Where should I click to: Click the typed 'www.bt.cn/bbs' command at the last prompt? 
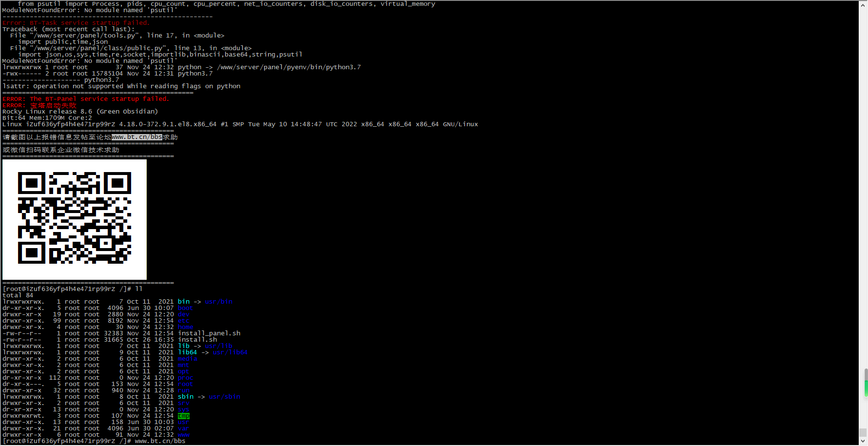pyautogui.click(x=160, y=441)
